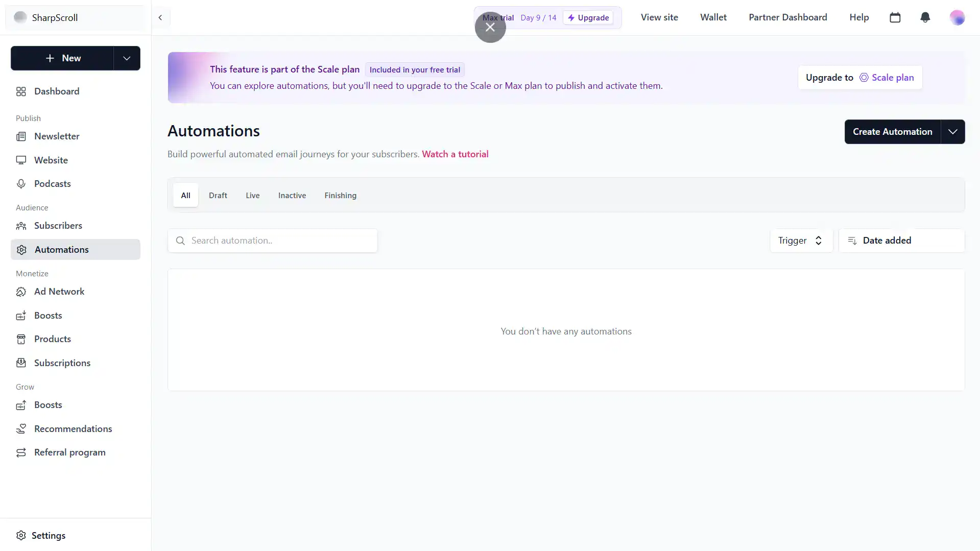This screenshot has height=551, width=980.
Task: Switch to the All tab
Action: [185, 196]
